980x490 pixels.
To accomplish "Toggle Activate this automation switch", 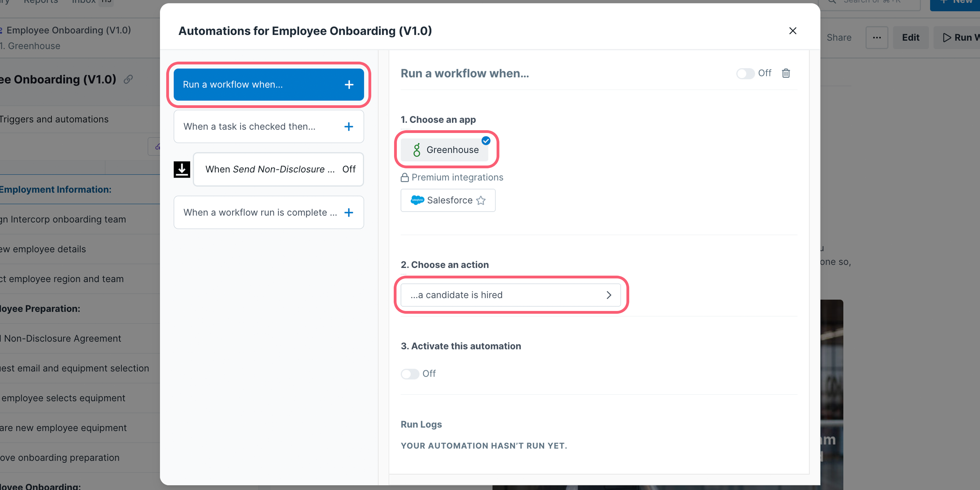I will tap(410, 374).
